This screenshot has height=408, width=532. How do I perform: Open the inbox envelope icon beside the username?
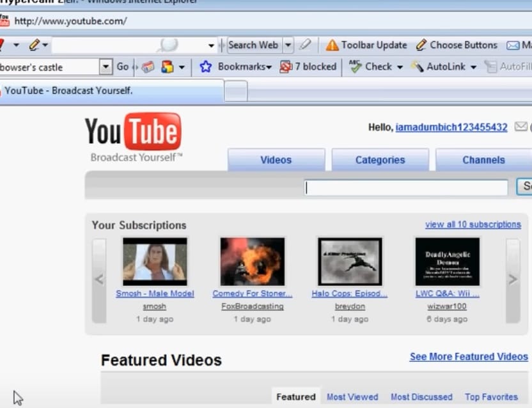pos(520,127)
